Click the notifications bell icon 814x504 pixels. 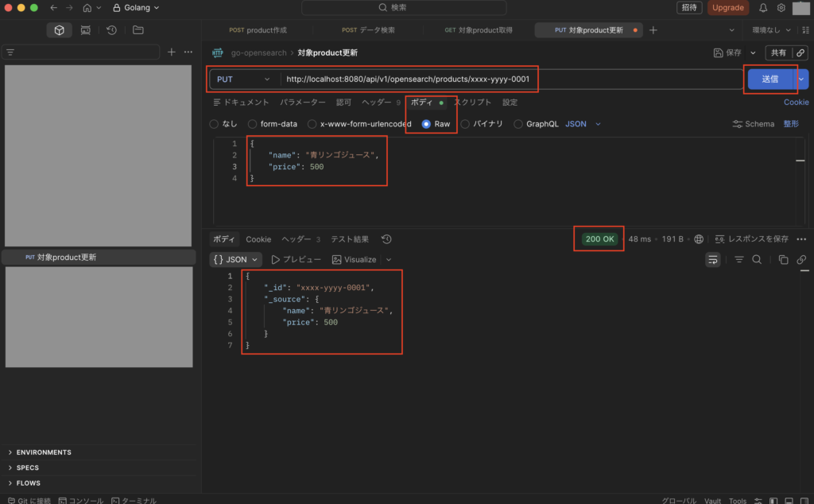pyautogui.click(x=763, y=8)
